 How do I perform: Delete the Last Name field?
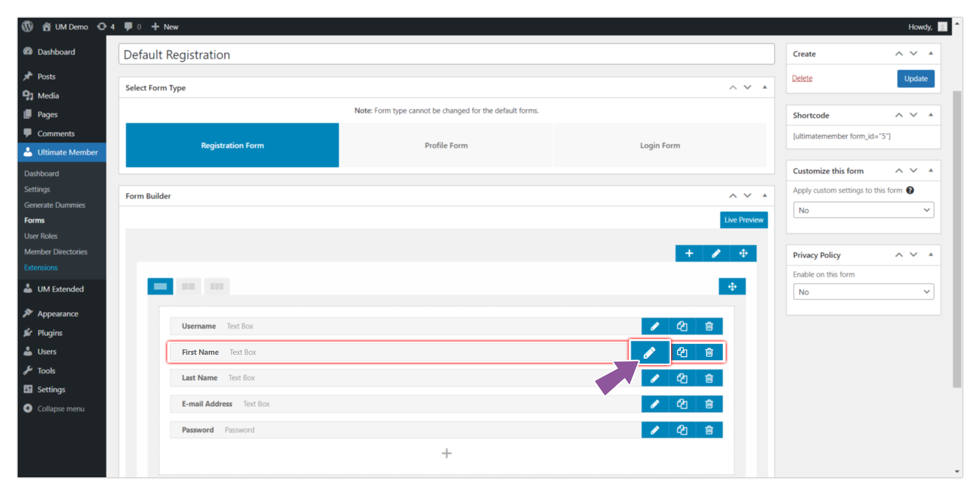point(709,378)
